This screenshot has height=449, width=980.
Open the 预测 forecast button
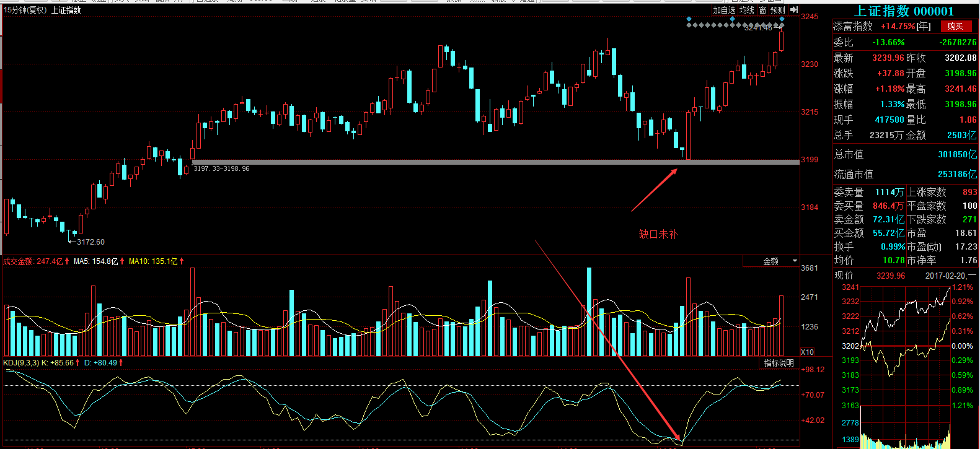[778, 10]
